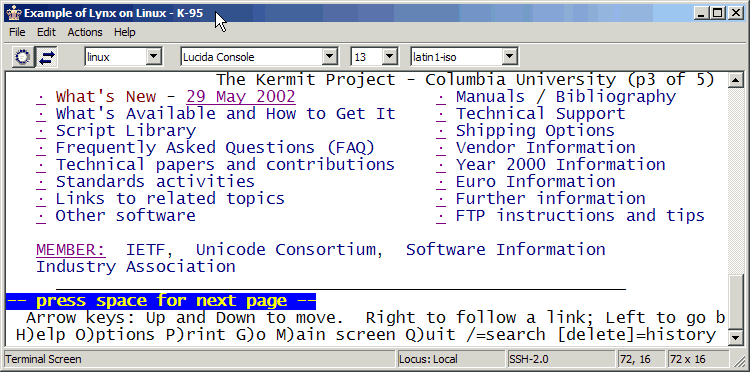Follow the 29 May 2002 link

pos(241,97)
